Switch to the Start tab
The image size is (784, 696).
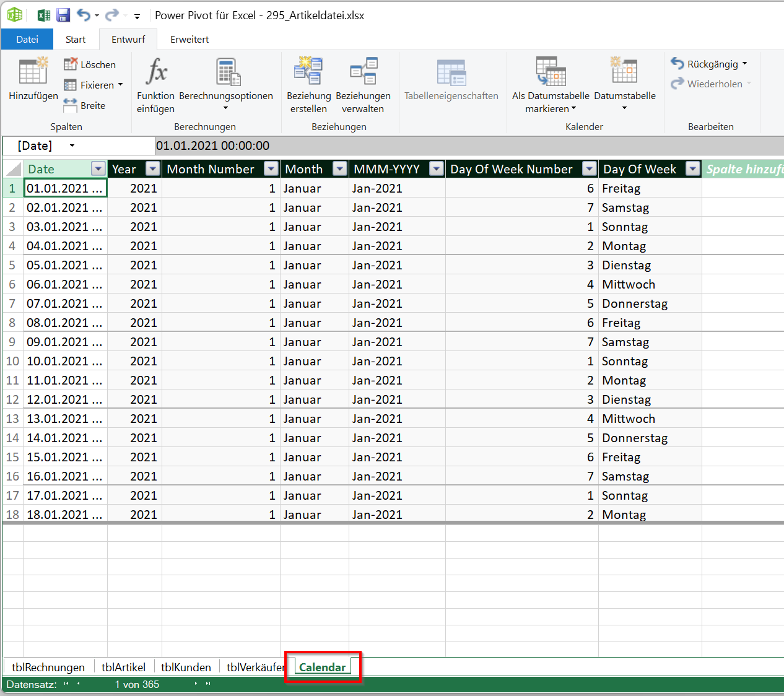[x=76, y=39]
